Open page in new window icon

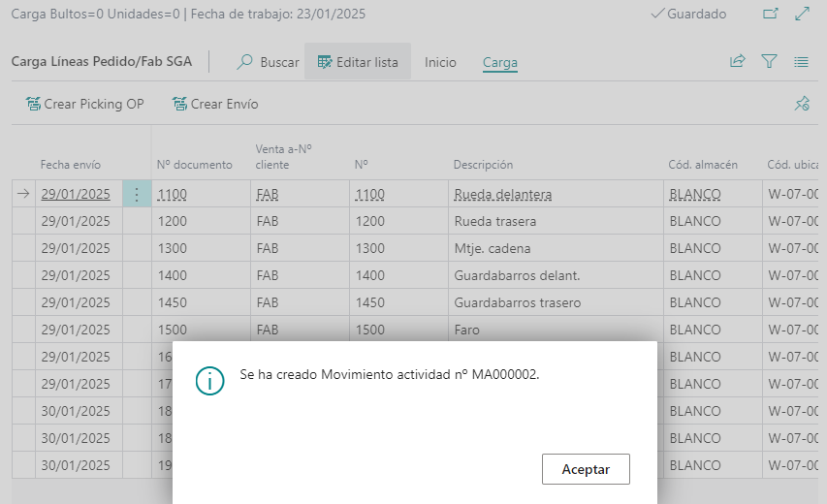click(x=771, y=14)
